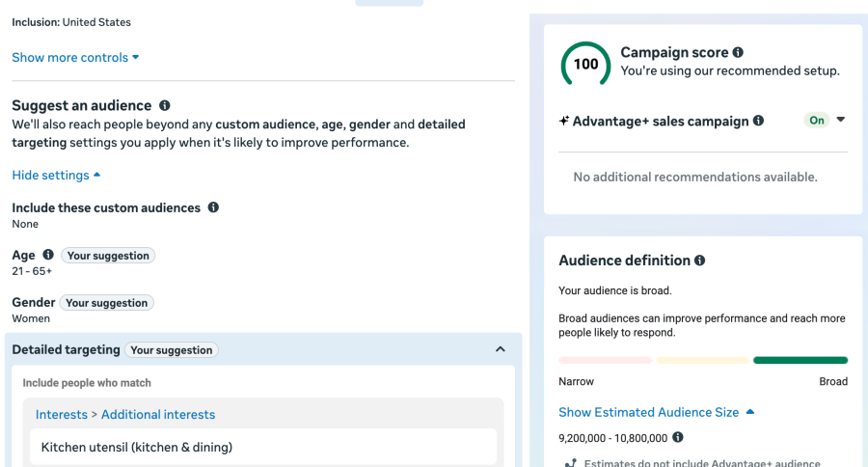Click the info icon next to Age
The width and height of the screenshot is (868, 467).
pyautogui.click(x=48, y=255)
